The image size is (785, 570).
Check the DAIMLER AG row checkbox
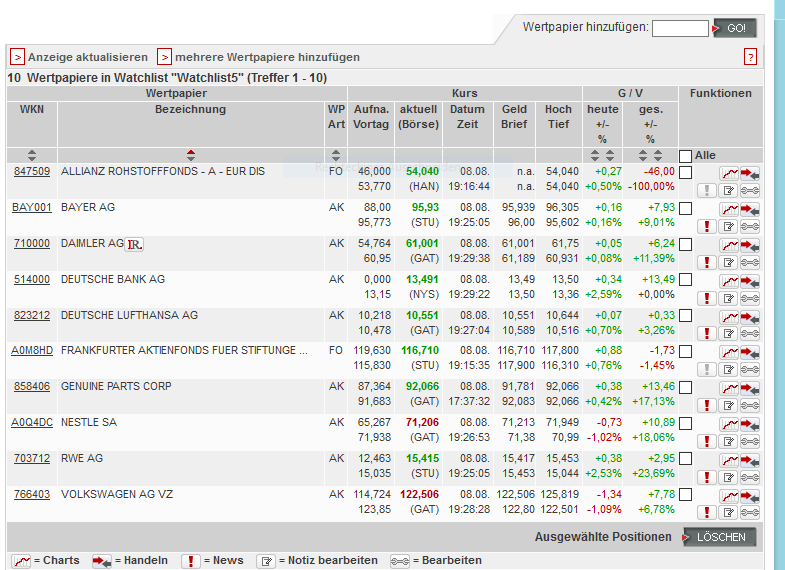(685, 245)
